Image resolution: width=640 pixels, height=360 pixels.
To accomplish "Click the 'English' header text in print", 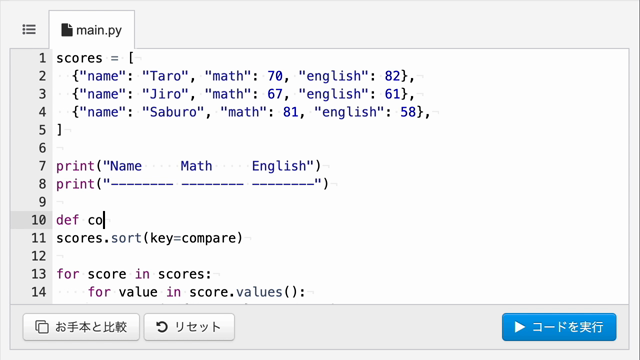I will 279,166.
